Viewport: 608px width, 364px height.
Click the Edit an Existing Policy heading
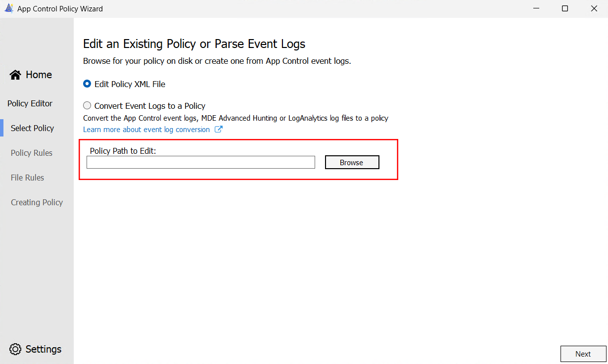click(194, 44)
